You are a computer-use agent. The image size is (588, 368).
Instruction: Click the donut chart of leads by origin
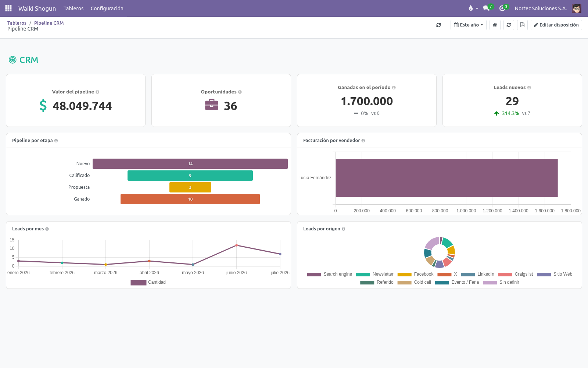point(440,252)
